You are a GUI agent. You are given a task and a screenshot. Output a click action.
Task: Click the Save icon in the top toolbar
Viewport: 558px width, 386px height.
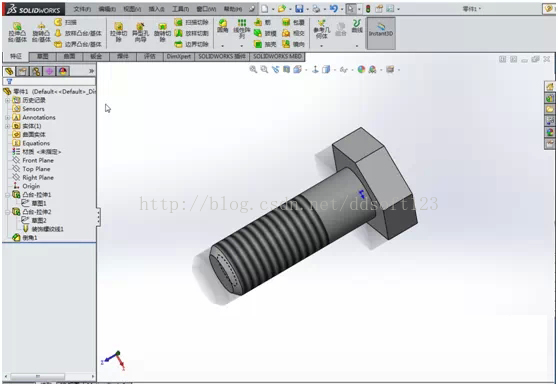299,9
